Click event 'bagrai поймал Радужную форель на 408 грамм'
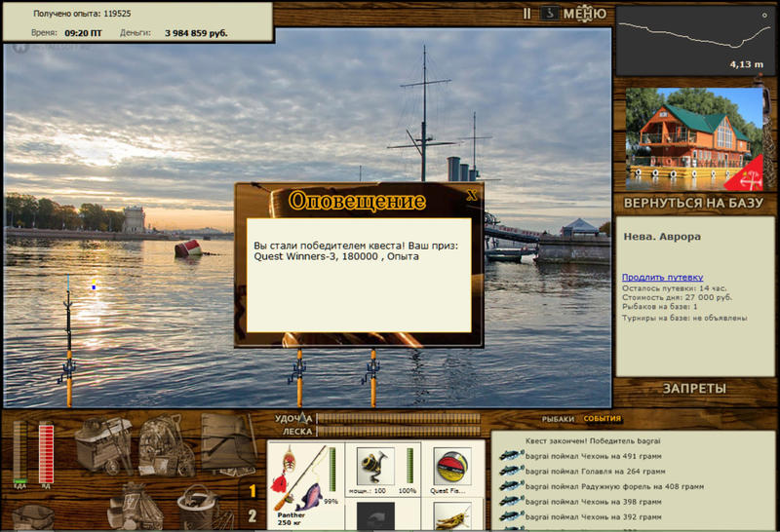 pos(614,487)
